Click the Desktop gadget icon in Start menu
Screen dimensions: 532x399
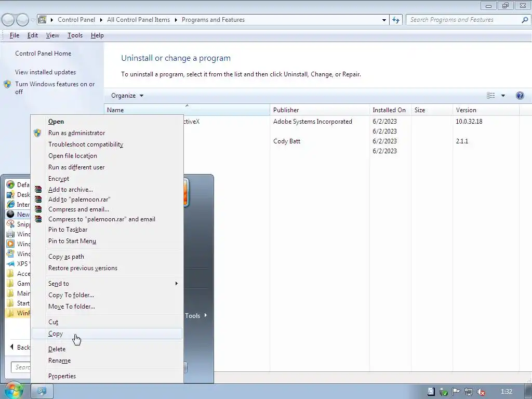pos(10,194)
